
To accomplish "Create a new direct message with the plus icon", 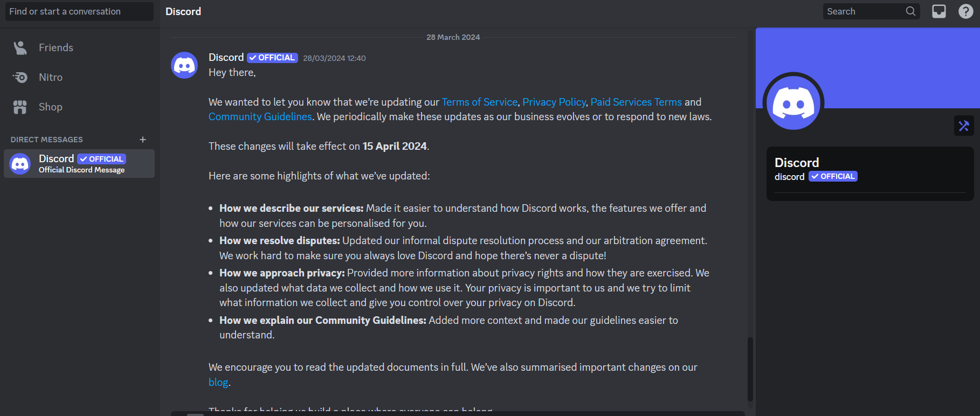I will pos(142,139).
